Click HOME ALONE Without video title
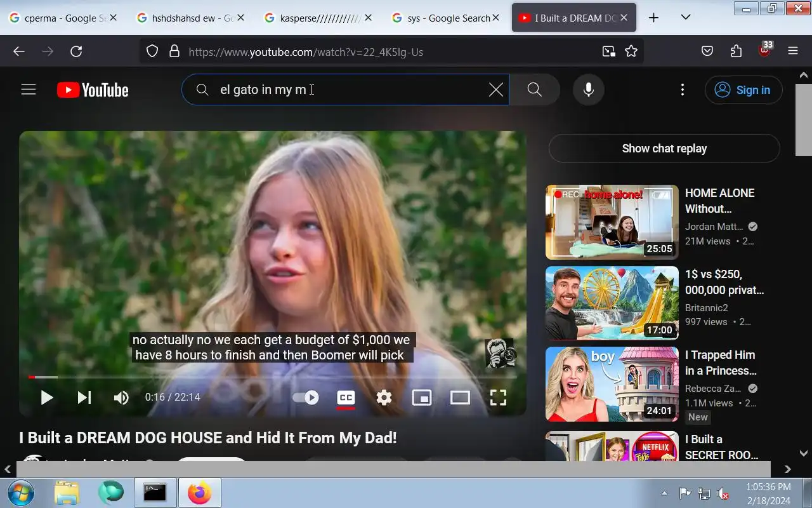The height and width of the screenshot is (508, 812). [720, 201]
